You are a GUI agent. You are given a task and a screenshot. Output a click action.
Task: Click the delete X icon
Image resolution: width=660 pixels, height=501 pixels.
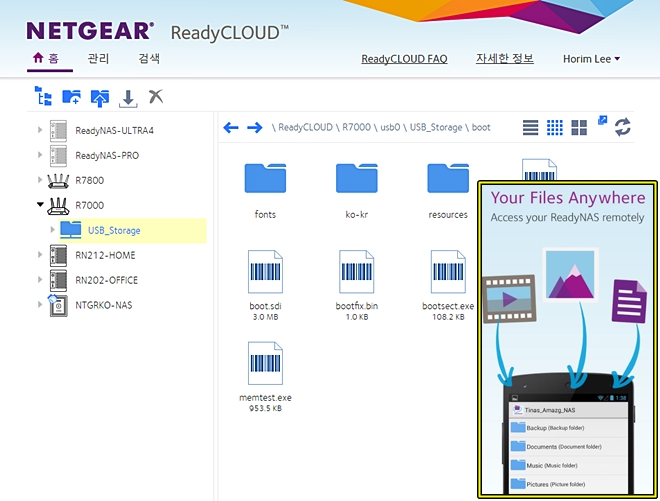click(x=156, y=96)
